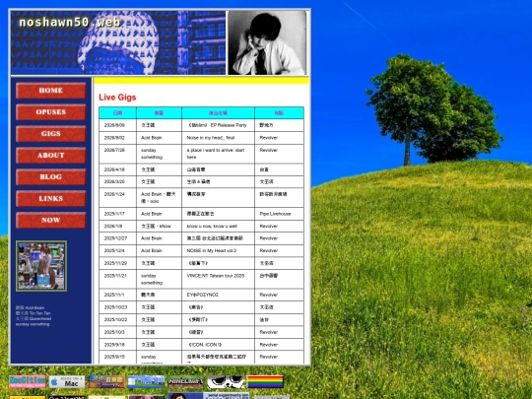Image resolution: width=532 pixels, height=399 pixels.
Task: Click the Minecraft badge
Action: coord(186,382)
